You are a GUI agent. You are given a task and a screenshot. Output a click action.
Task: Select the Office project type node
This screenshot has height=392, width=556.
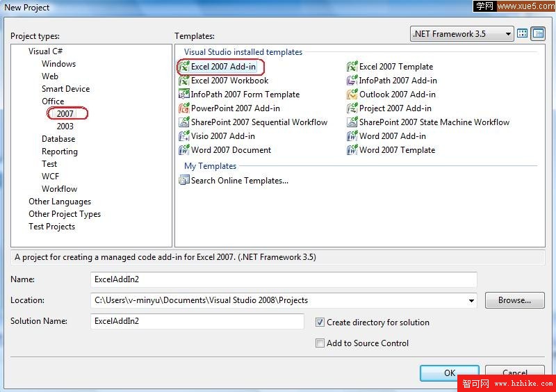pyautogui.click(x=53, y=101)
